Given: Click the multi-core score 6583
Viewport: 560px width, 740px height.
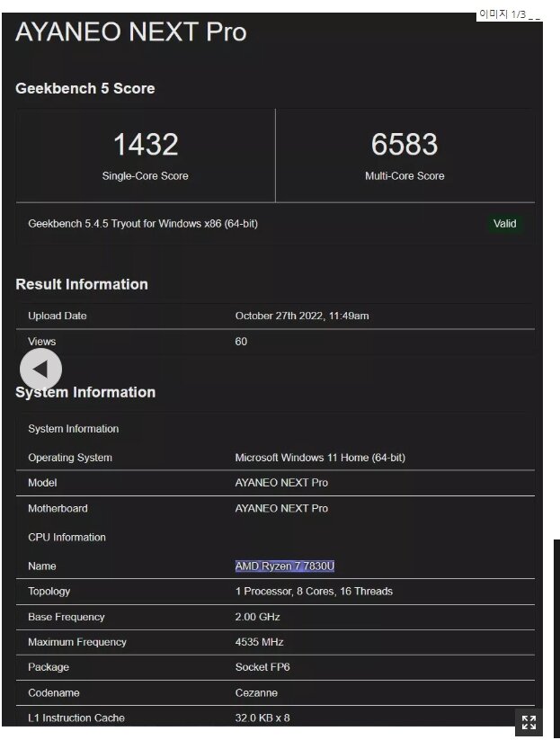Looking at the screenshot, I should pyautogui.click(x=404, y=144).
